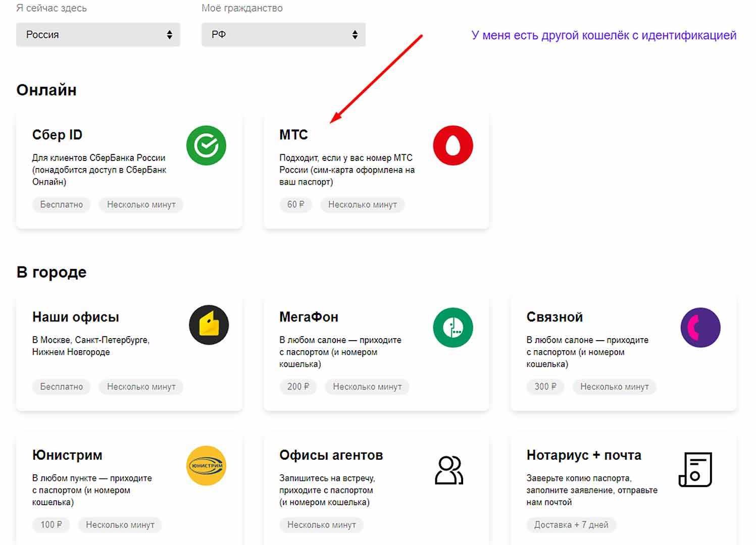756x545 pixels.
Task: Select the Связной card heading
Action: 555,317
